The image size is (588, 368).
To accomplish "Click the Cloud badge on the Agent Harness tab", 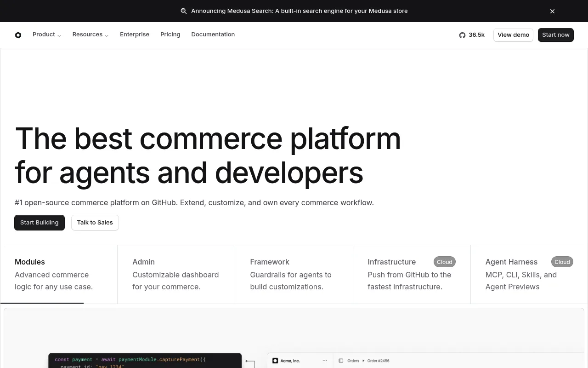I will 562,262.
